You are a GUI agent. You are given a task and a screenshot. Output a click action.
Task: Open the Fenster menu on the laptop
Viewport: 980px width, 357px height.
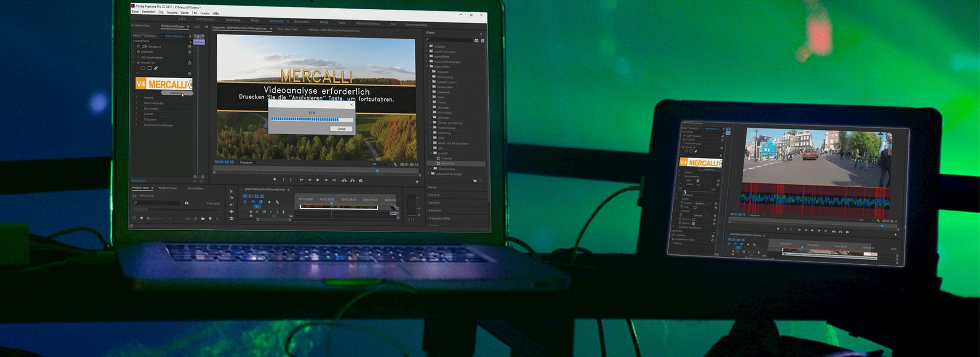tap(205, 13)
